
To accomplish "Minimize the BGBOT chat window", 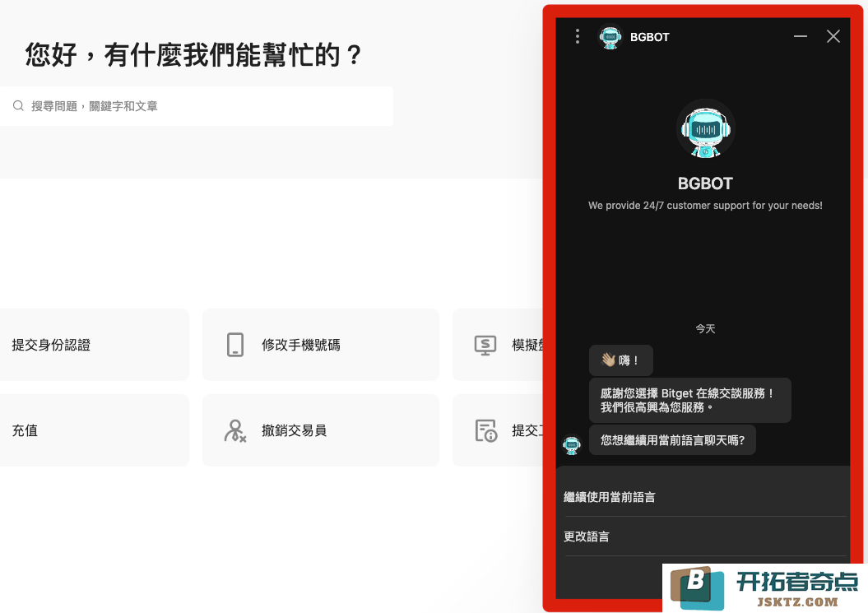I will (x=800, y=36).
